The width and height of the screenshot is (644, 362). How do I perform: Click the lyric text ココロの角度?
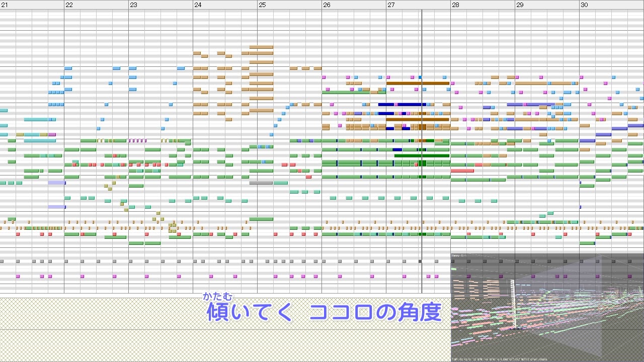coord(375,313)
